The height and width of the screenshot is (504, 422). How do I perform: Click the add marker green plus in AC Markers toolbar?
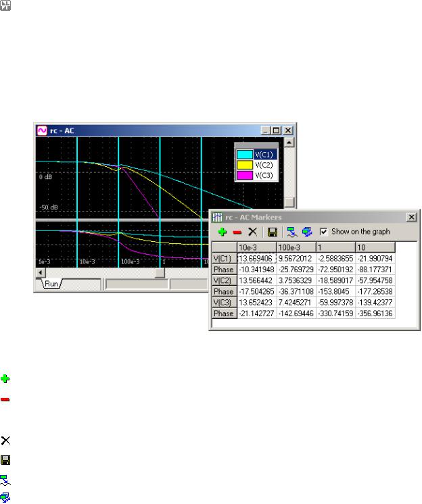click(x=222, y=232)
